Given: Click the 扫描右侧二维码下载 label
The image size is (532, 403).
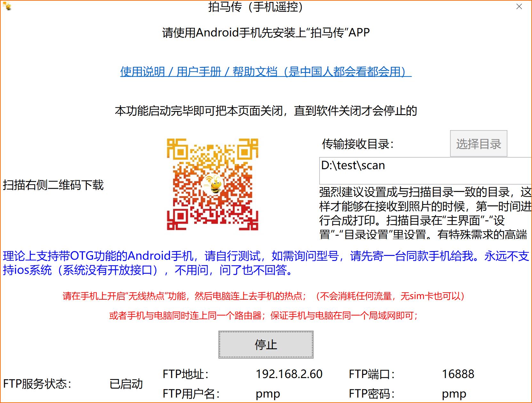Looking at the screenshot, I should [53, 185].
